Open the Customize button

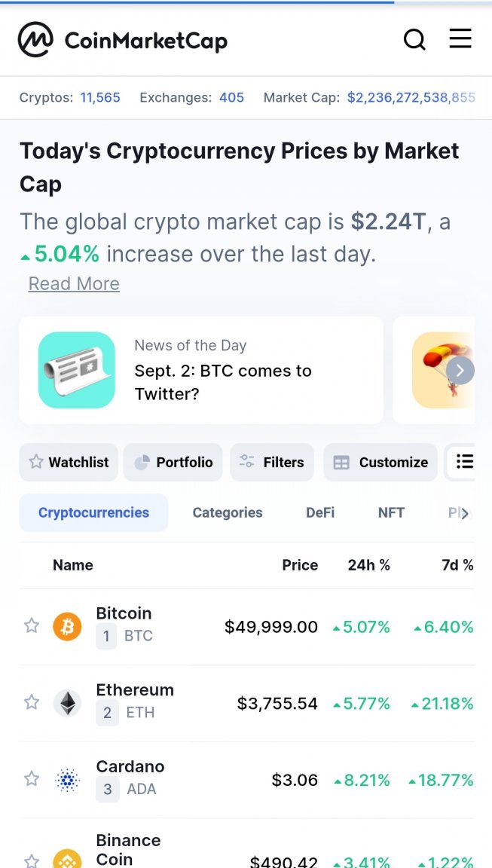point(380,463)
